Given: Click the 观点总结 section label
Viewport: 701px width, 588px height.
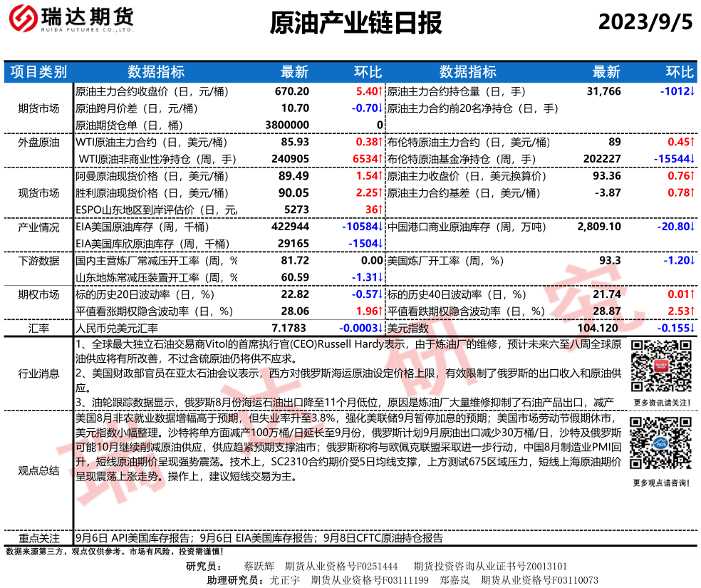Looking at the screenshot, I should coord(38,470).
